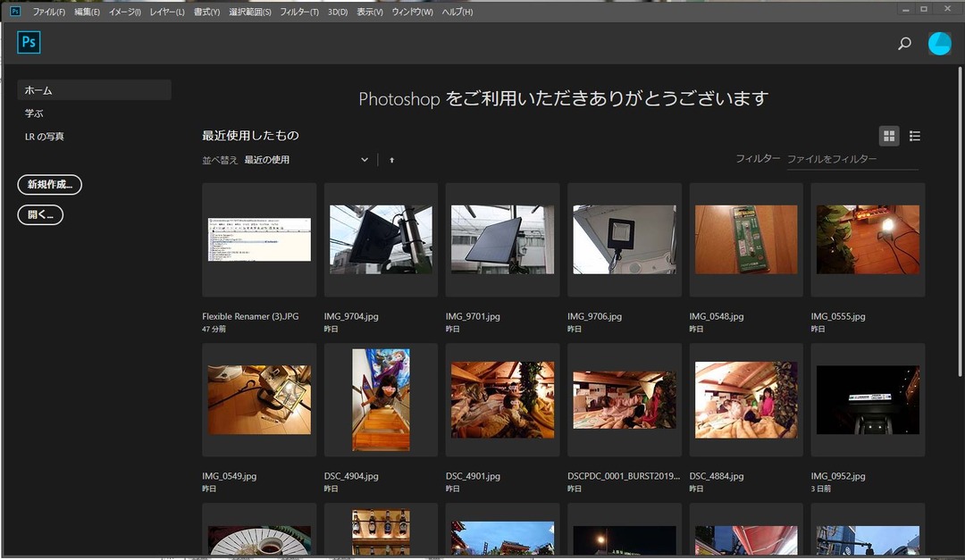Click the Ps home logo
Screen dimensions: 965x560
click(29, 42)
